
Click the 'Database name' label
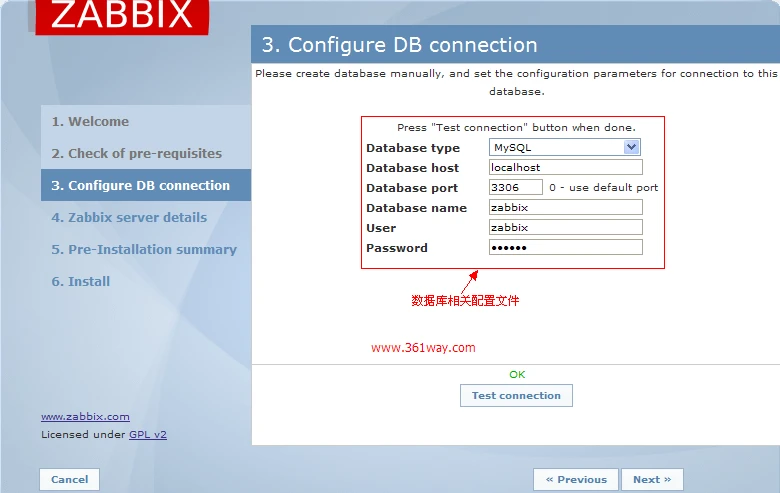point(416,208)
